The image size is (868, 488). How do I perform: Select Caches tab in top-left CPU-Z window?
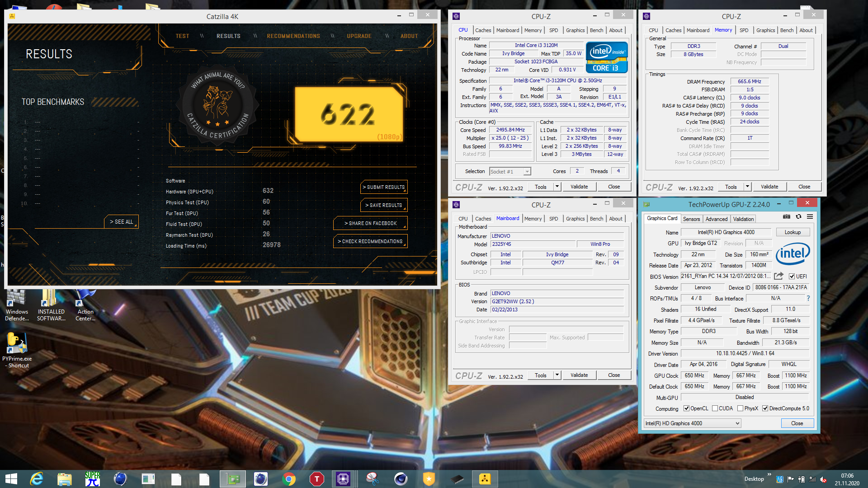click(483, 30)
